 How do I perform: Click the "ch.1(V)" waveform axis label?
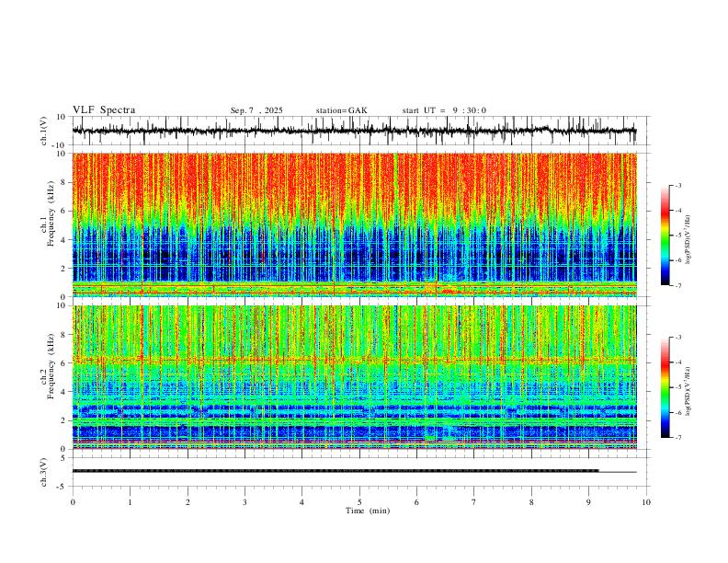click(x=44, y=131)
